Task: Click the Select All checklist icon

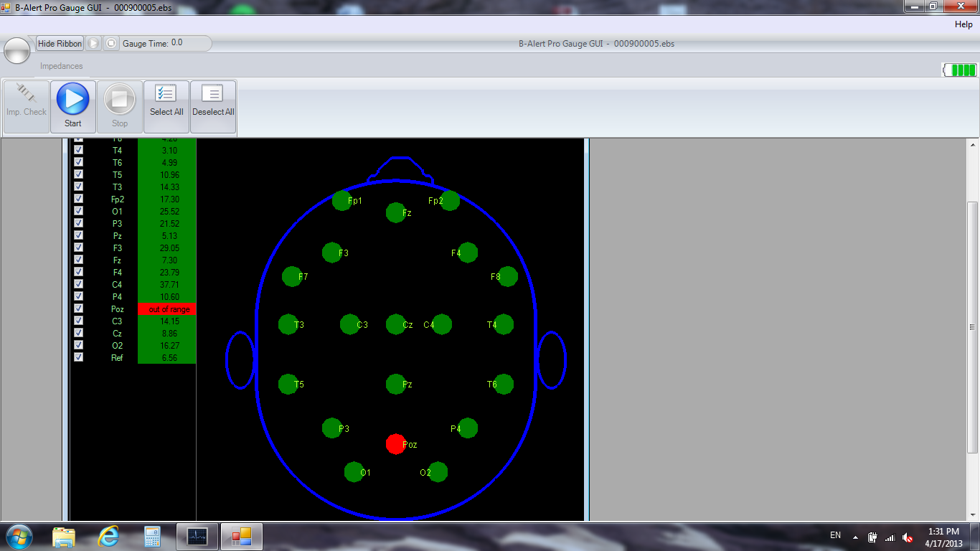Action: click(x=166, y=94)
